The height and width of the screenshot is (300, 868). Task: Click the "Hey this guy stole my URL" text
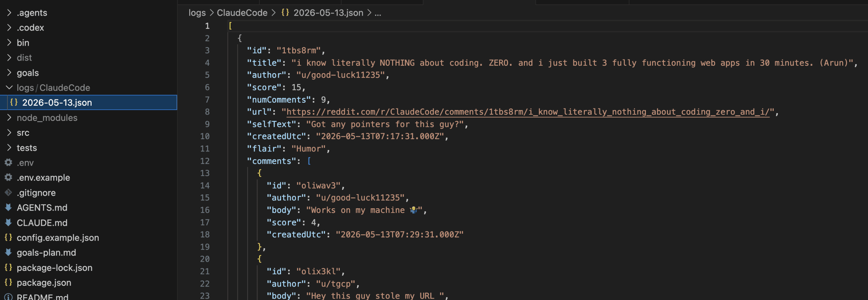(x=373, y=296)
